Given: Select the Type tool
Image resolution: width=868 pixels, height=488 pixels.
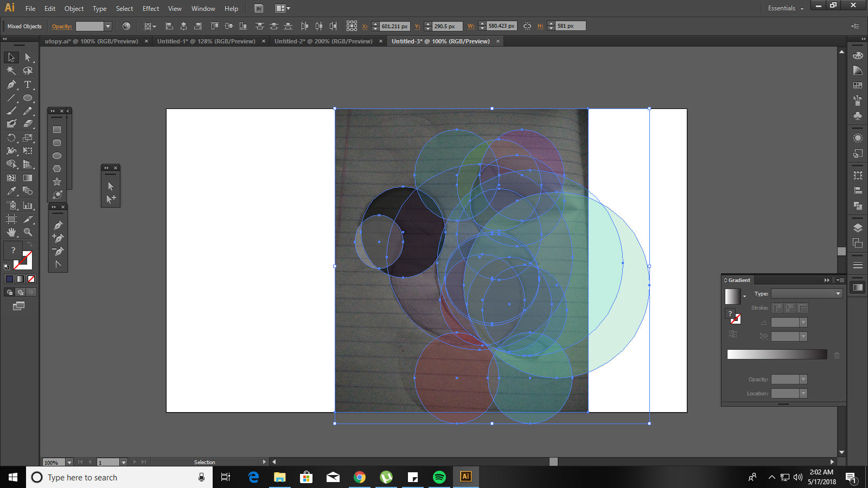Looking at the screenshot, I should point(28,85).
